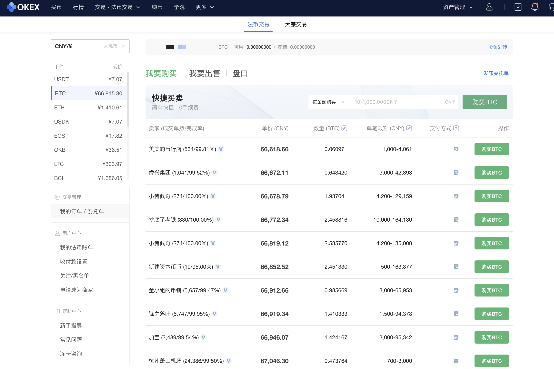Click verified badge in 66,912.66 row
This screenshot has height=369, width=554.
(225, 290)
